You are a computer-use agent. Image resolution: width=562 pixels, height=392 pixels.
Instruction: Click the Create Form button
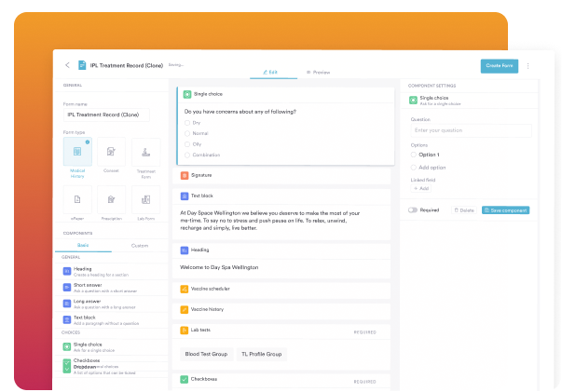pos(500,65)
